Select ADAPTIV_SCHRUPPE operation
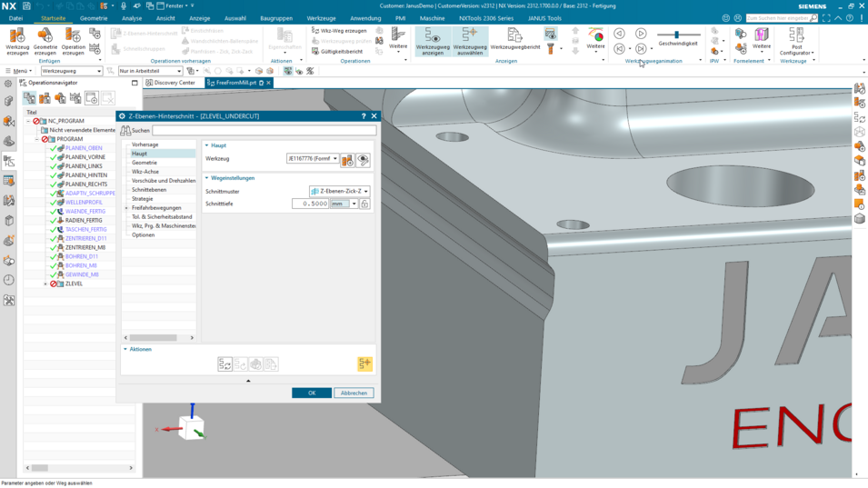The width and height of the screenshot is (868, 488). tap(90, 193)
